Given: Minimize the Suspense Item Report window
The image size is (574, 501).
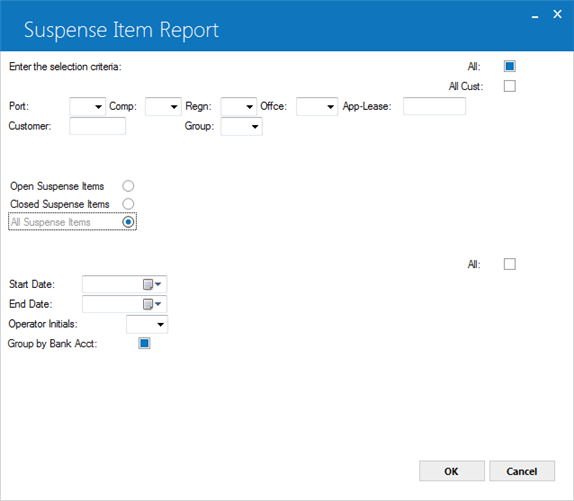Looking at the screenshot, I should tap(535, 16).
